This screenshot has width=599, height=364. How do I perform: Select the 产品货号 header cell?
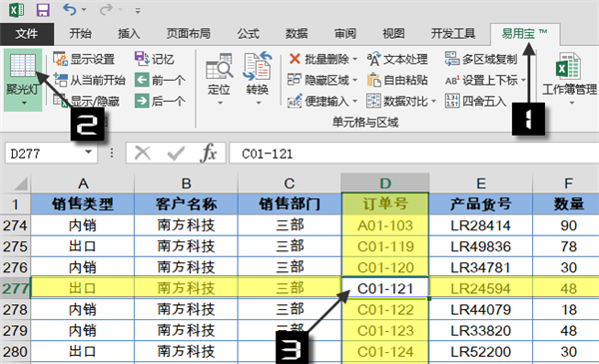pos(480,204)
